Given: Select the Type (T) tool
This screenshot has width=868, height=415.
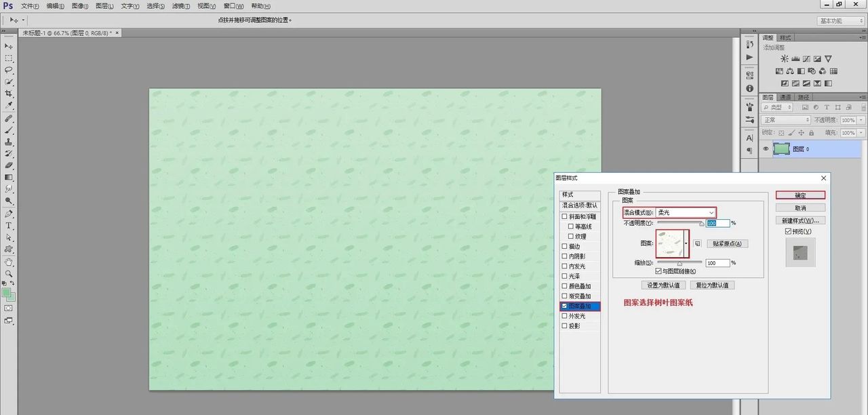Looking at the screenshot, I should 9,225.
